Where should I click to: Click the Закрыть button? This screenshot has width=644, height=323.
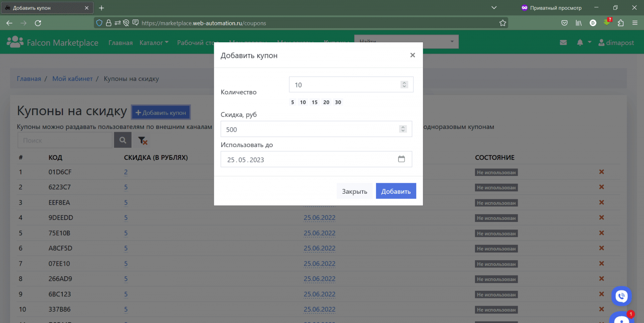pyautogui.click(x=354, y=191)
